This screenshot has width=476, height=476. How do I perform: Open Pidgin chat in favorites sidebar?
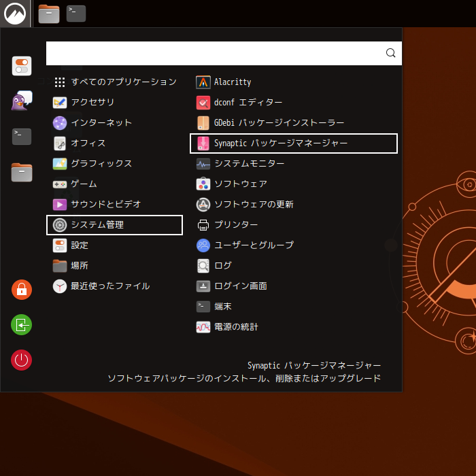point(22,101)
